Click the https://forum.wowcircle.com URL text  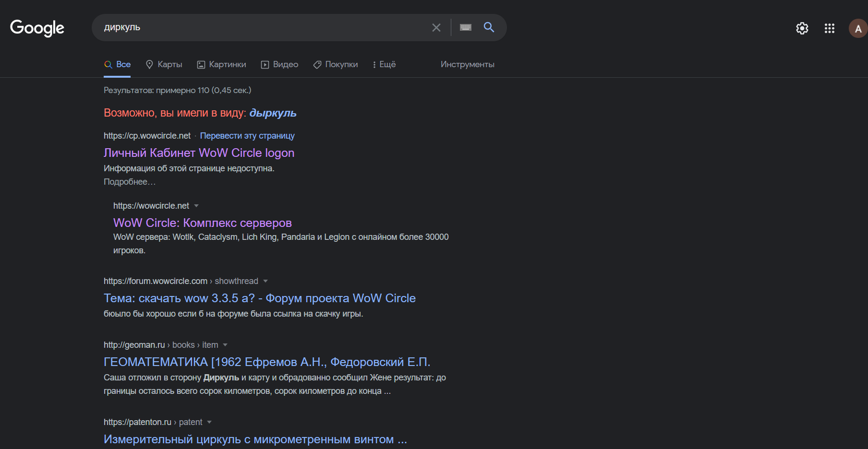(x=156, y=281)
